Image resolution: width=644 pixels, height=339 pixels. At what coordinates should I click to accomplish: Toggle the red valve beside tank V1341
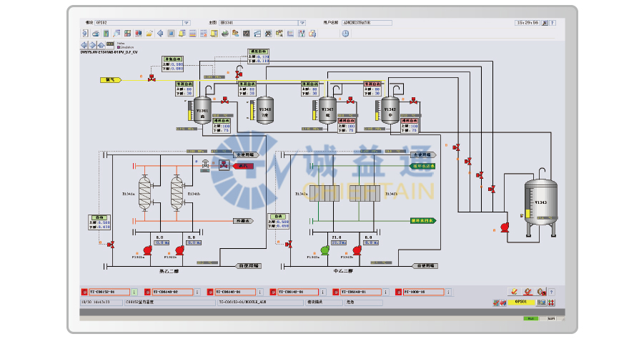click(x=225, y=102)
